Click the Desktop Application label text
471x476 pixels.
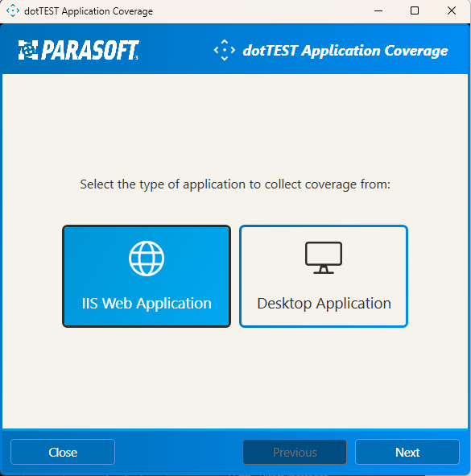click(324, 304)
